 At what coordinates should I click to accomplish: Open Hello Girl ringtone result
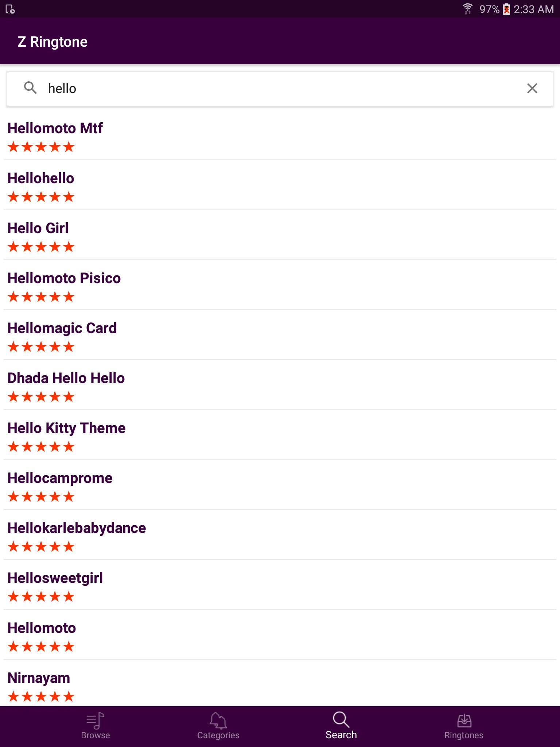coord(280,235)
